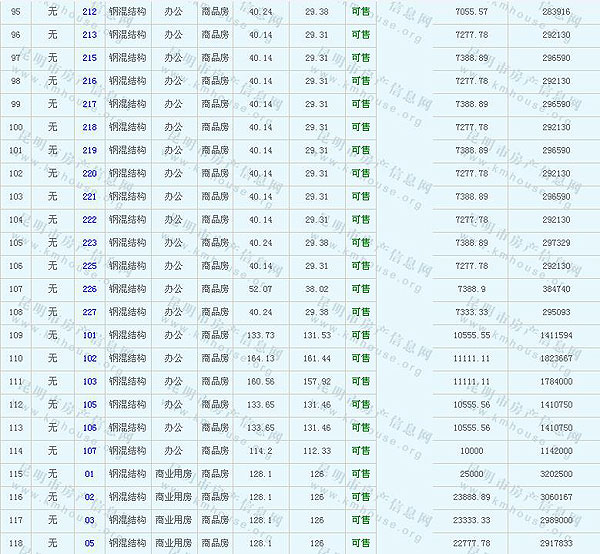Click room number 227 link

[90, 312]
